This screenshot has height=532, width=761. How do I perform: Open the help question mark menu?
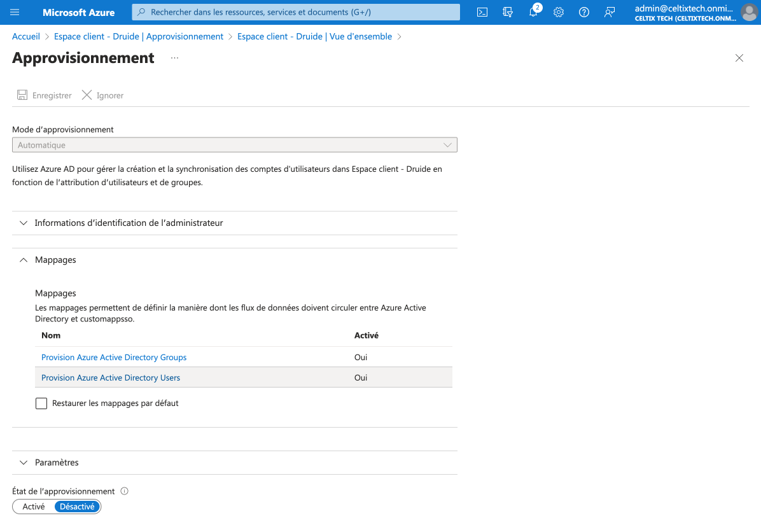584,12
